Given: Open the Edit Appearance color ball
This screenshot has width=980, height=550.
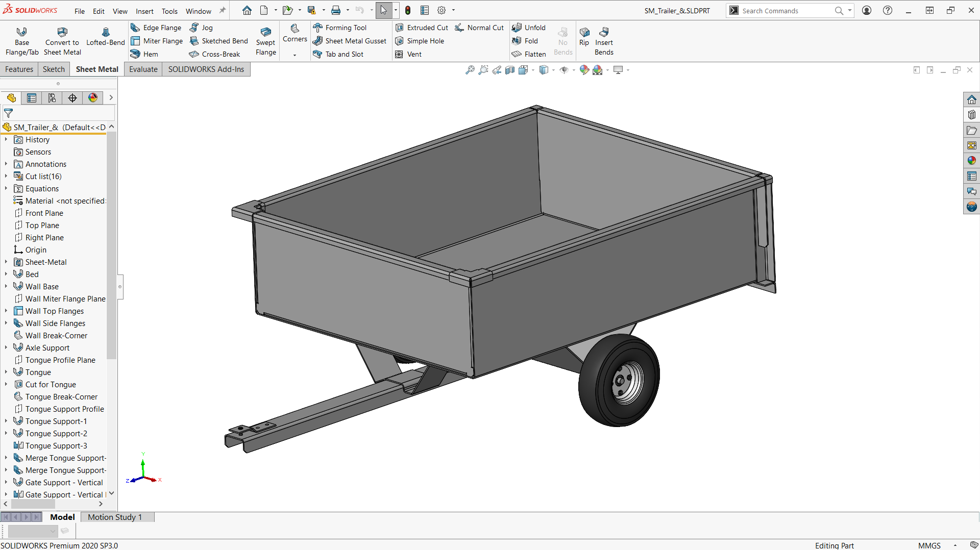Looking at the screenshot, I should tap(584, 70).
